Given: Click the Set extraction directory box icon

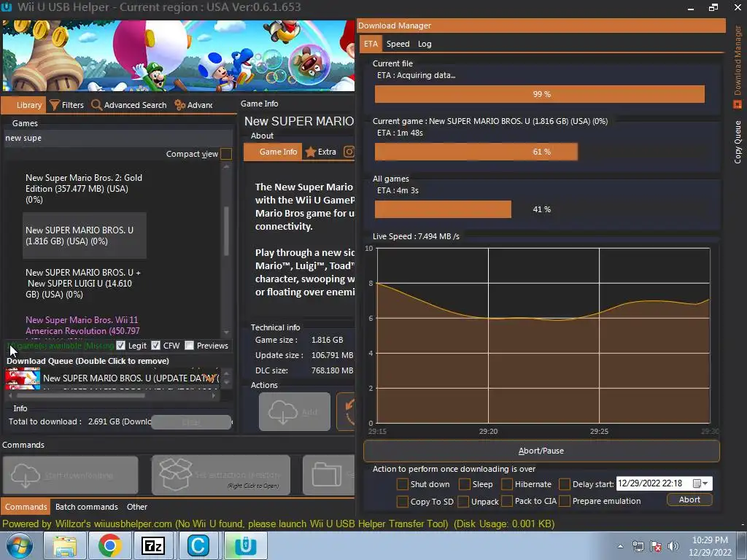Looking at the screenshot, I should coord(175,475).
